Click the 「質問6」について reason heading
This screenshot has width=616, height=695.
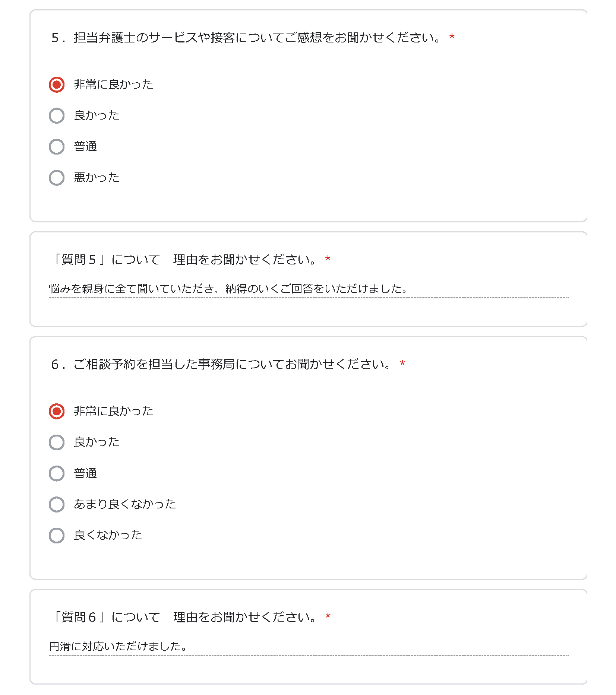point(184,617)
